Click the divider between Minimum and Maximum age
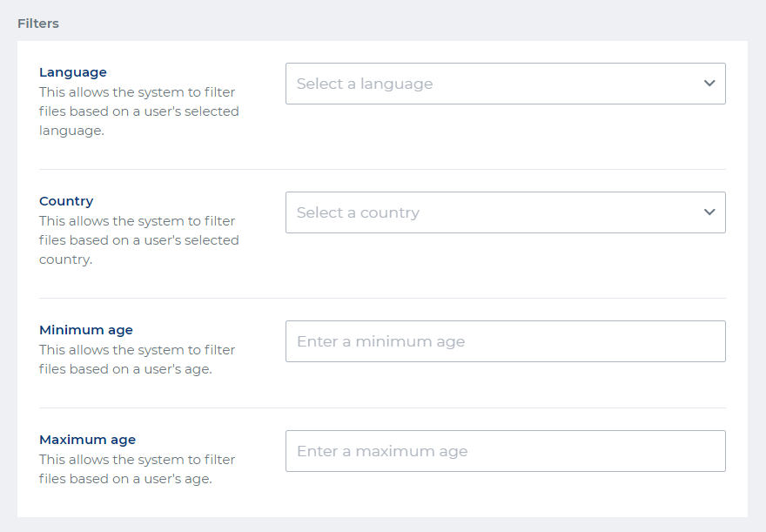The width and height of the screenshot is (766, 532). coord(382,407)
